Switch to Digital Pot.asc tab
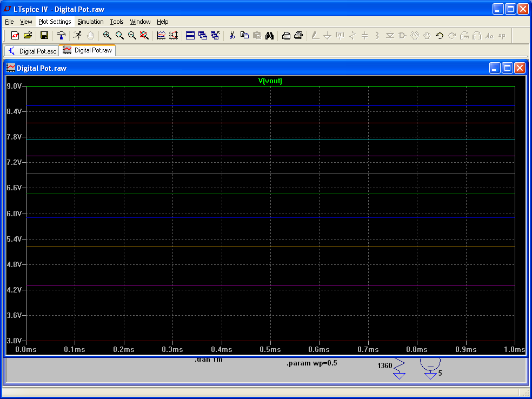Screen dimensions: 532x399 pos(32,51)
